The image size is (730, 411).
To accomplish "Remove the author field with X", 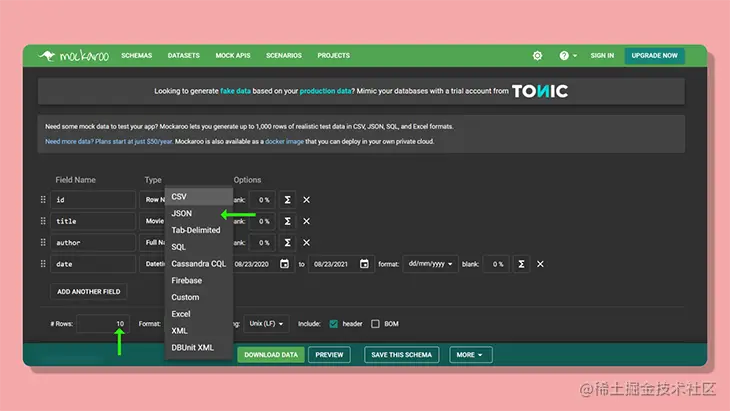I will click(x=306, y=243).
